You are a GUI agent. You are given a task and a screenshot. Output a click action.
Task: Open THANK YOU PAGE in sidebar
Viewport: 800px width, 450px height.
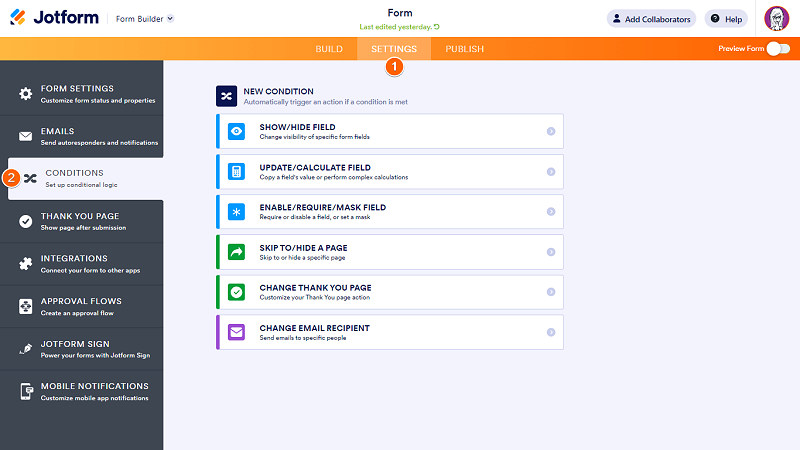pos(82,221)
